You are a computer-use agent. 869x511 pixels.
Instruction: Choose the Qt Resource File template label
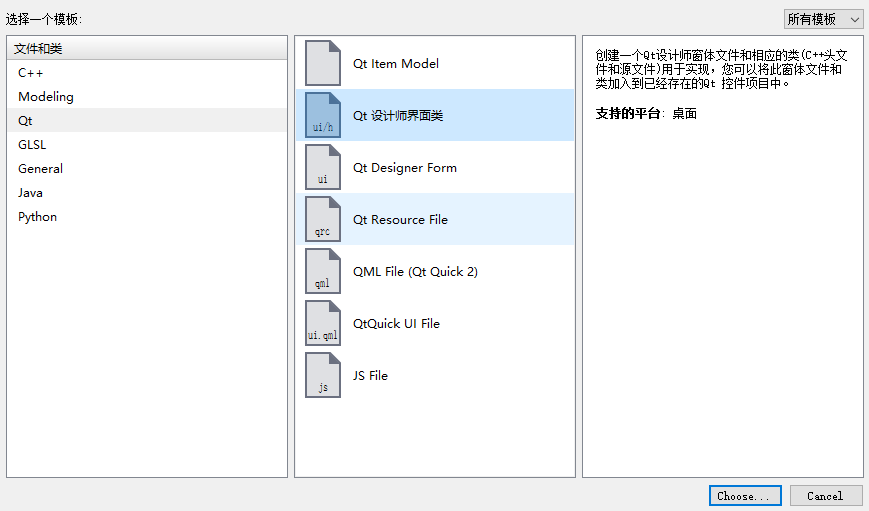tap(400, 220)
